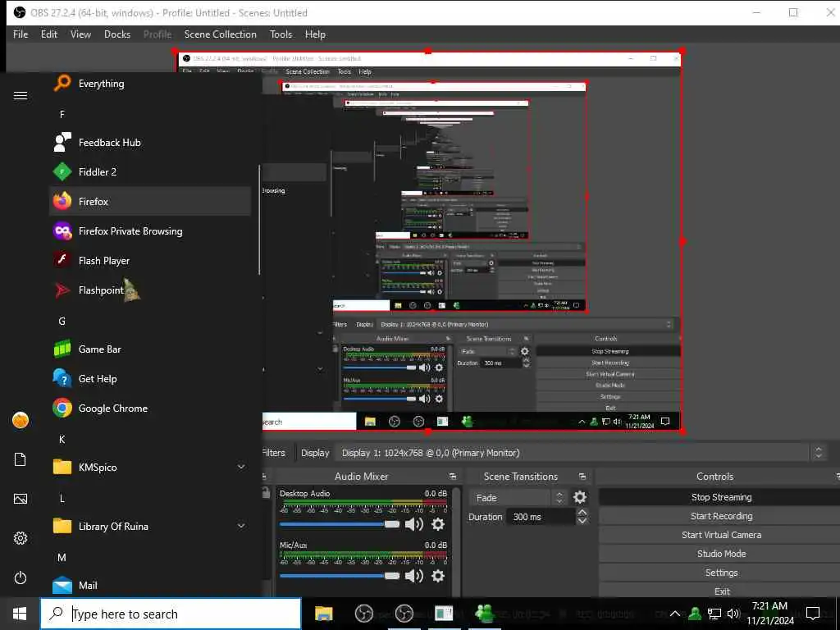Screen dimensions: 840x630
Task: Open File Explorer from the taskbar
Action: (323, 614)
